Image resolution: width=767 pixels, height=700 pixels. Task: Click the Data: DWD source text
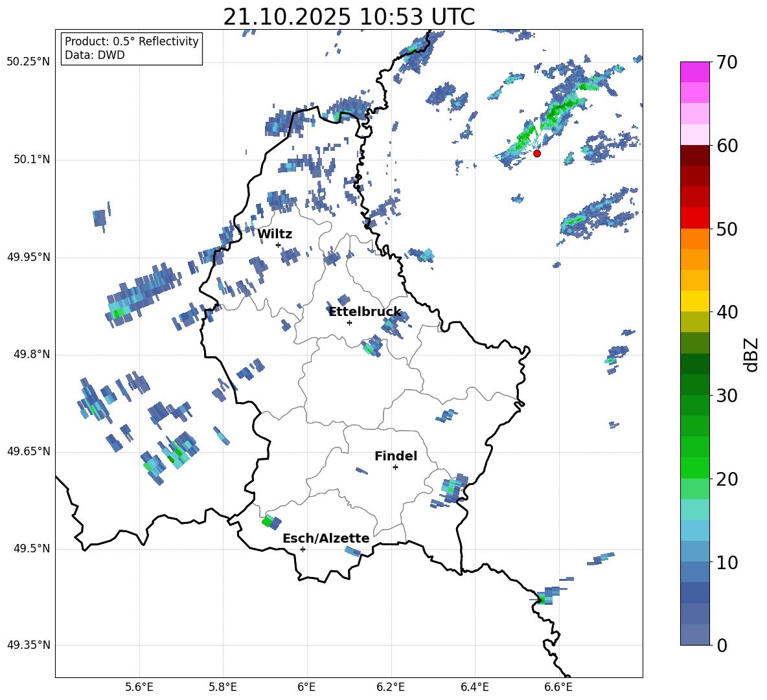pyautogui.click(x=95, y=56)
